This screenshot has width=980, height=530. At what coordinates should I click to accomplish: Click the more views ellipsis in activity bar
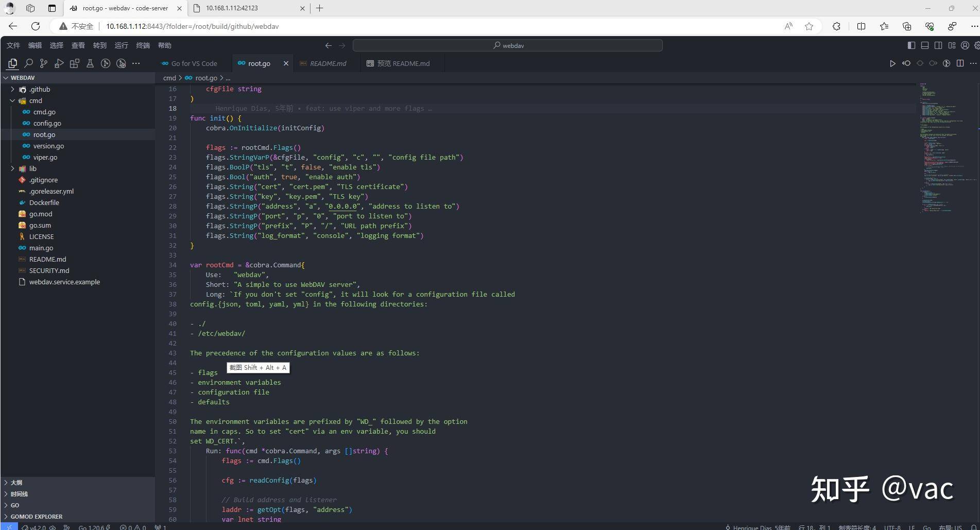point(136,63)
